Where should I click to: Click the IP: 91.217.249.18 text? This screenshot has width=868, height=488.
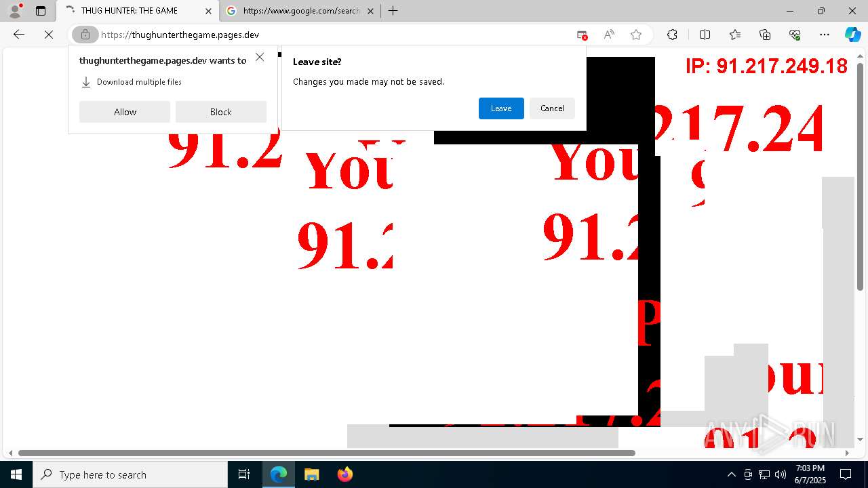click(766, 66)
